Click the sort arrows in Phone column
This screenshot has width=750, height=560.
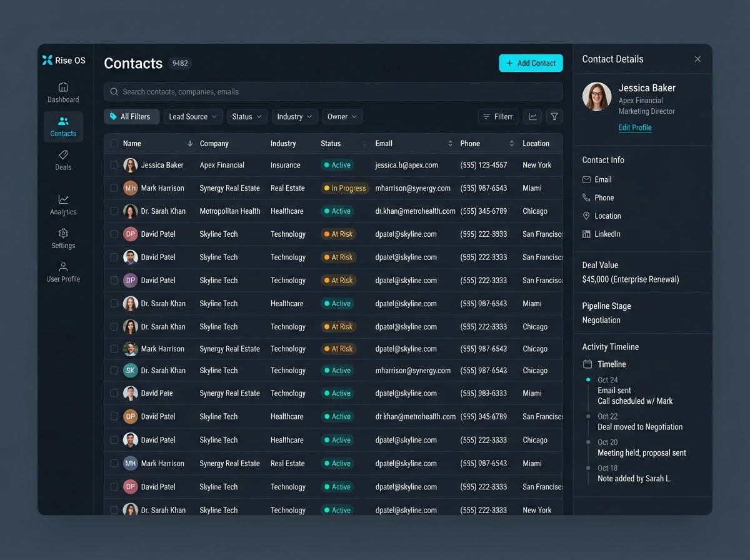pyautogui.click(x=511, y=144)
